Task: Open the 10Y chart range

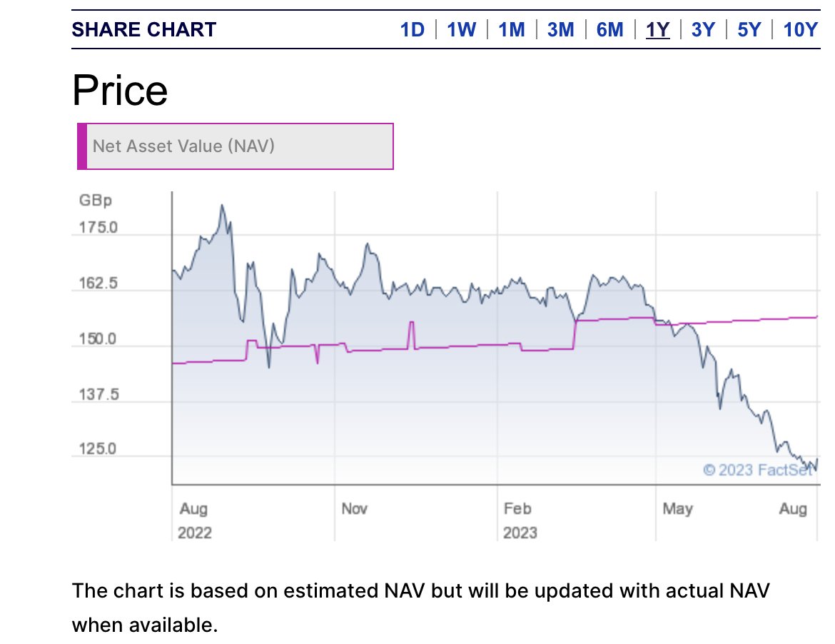Action: pos(800,29)
